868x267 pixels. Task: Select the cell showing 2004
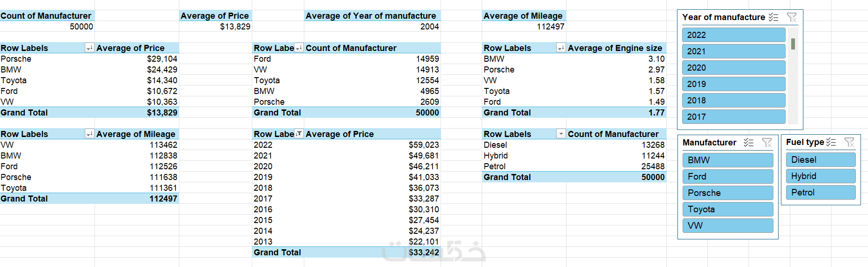372,26
